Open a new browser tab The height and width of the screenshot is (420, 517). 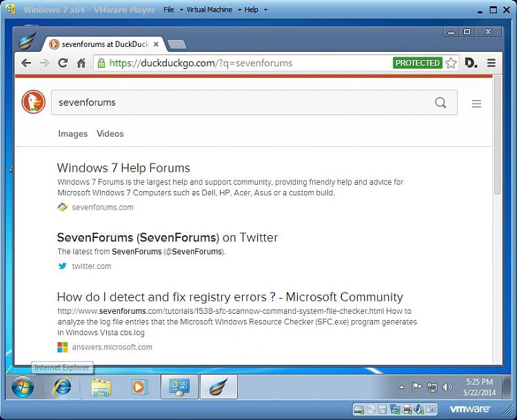coord(176,44)
